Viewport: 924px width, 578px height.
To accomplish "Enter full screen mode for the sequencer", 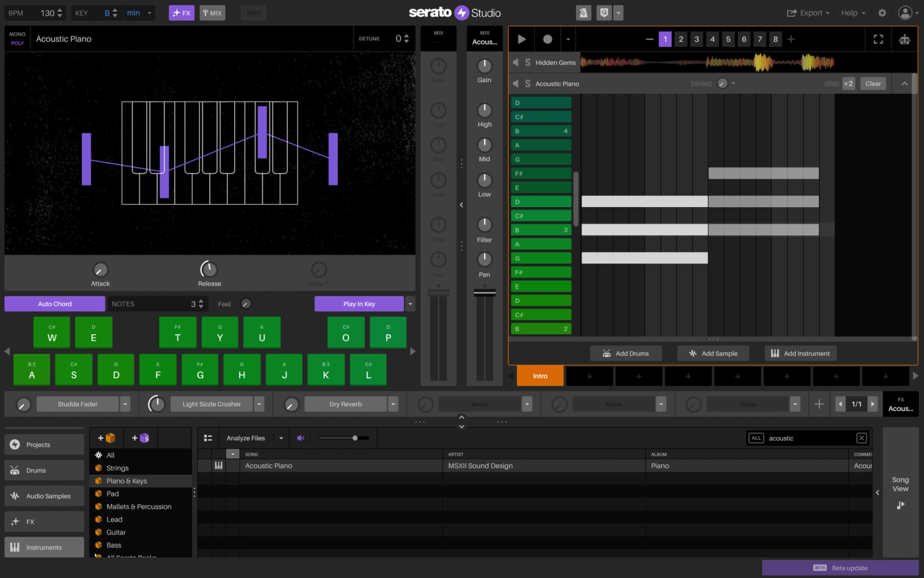I will [878, 39].
